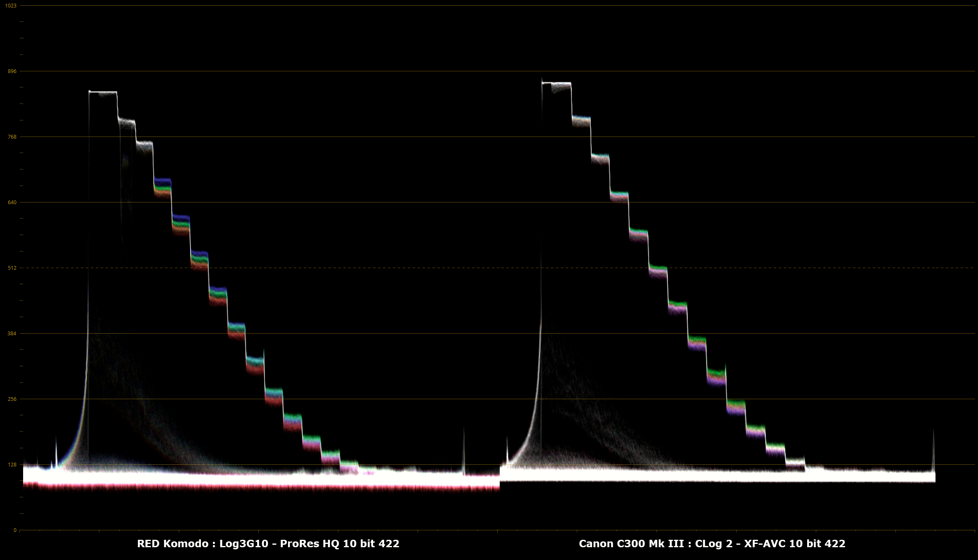Click the 1023 scale label
Screen dimensions: 978x560
11,6
